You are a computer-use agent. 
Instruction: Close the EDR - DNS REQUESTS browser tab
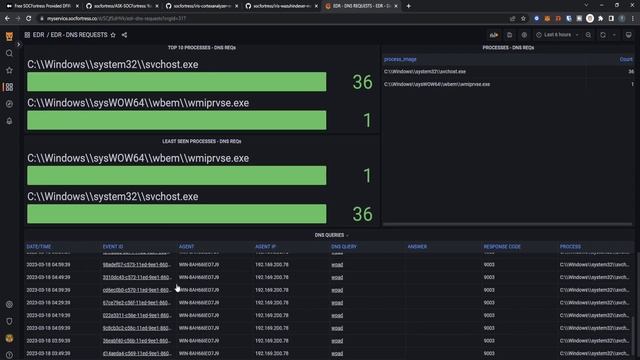click(396, 6)
